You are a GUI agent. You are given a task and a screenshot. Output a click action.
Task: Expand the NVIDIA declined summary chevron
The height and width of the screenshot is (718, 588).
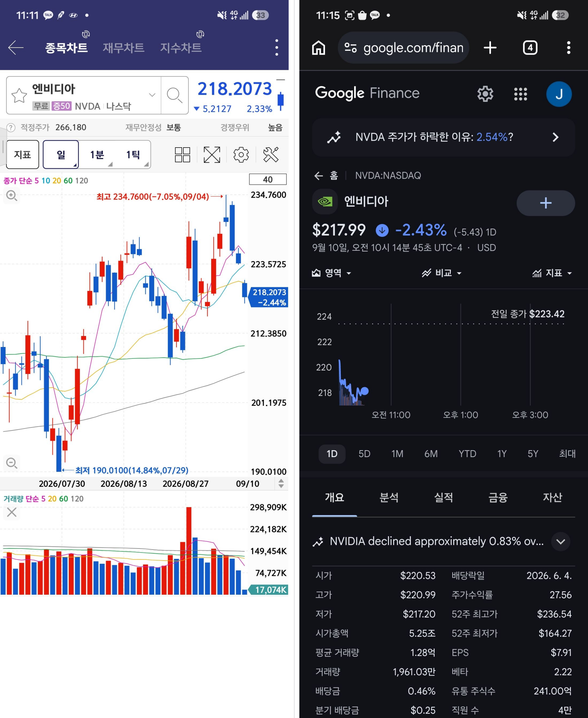click(561, 542)
